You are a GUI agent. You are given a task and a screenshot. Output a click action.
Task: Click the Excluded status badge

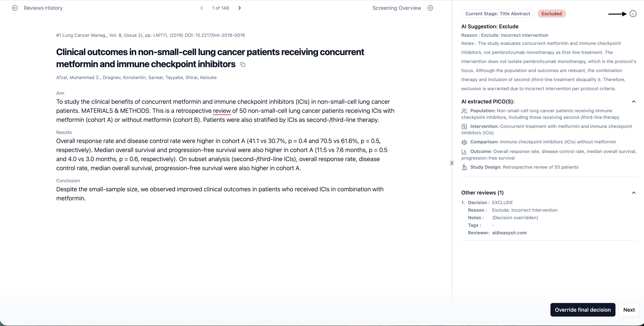pyautogui.click(x=551, y=14)
